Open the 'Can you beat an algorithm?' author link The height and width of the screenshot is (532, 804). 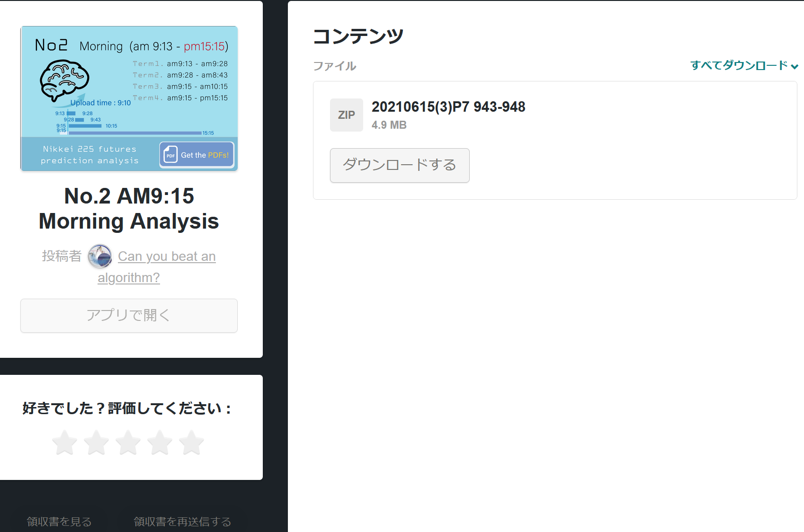[166, 257]
